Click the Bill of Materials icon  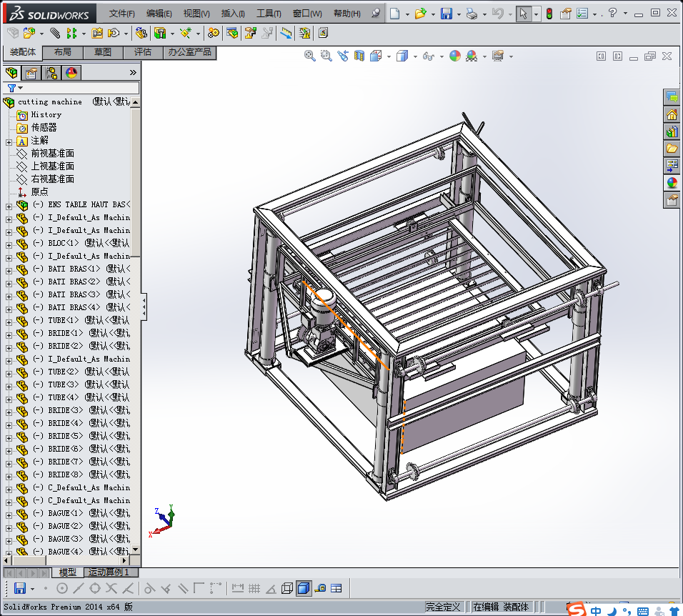[x=232, y=33]
